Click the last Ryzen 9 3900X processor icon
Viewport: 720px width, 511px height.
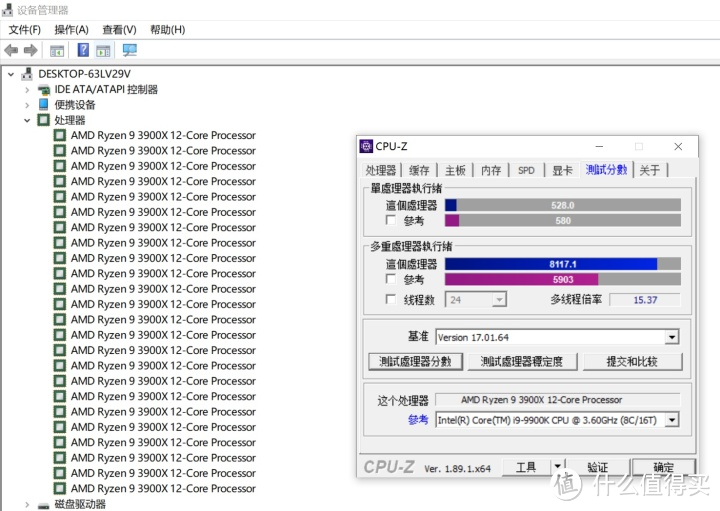tap(60, 488)
